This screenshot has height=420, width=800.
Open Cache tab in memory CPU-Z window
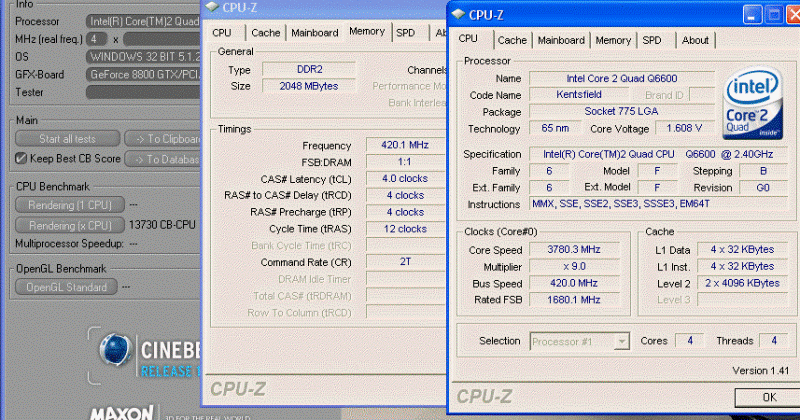tap(266, 33)
